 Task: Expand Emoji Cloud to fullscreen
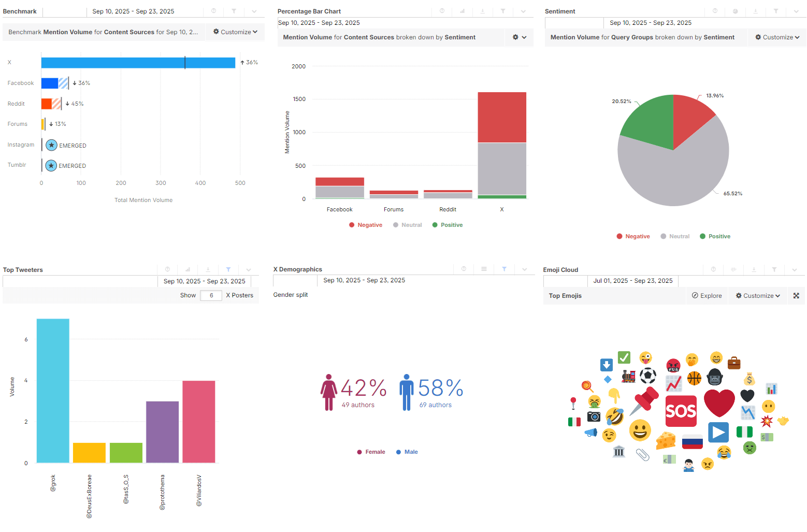796,296
